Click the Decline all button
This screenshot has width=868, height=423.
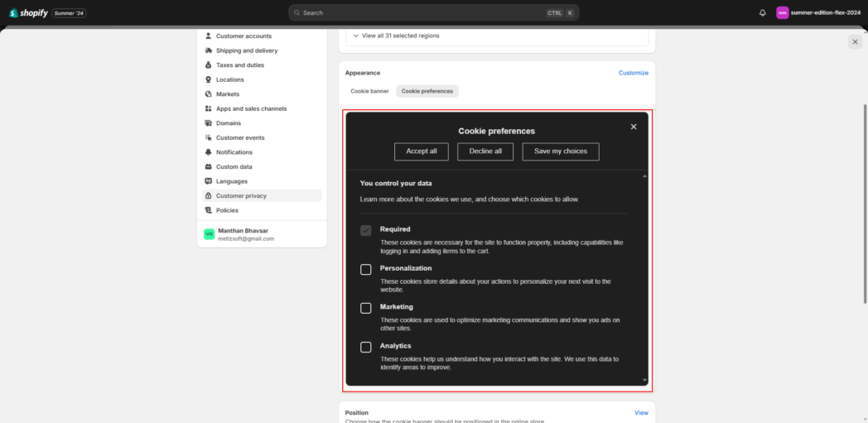pos(485,151)
